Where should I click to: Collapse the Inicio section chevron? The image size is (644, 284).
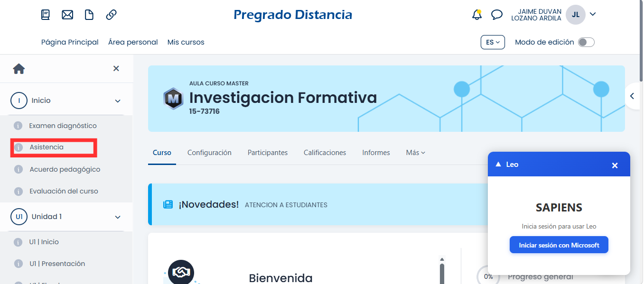[x=118, y=101]
